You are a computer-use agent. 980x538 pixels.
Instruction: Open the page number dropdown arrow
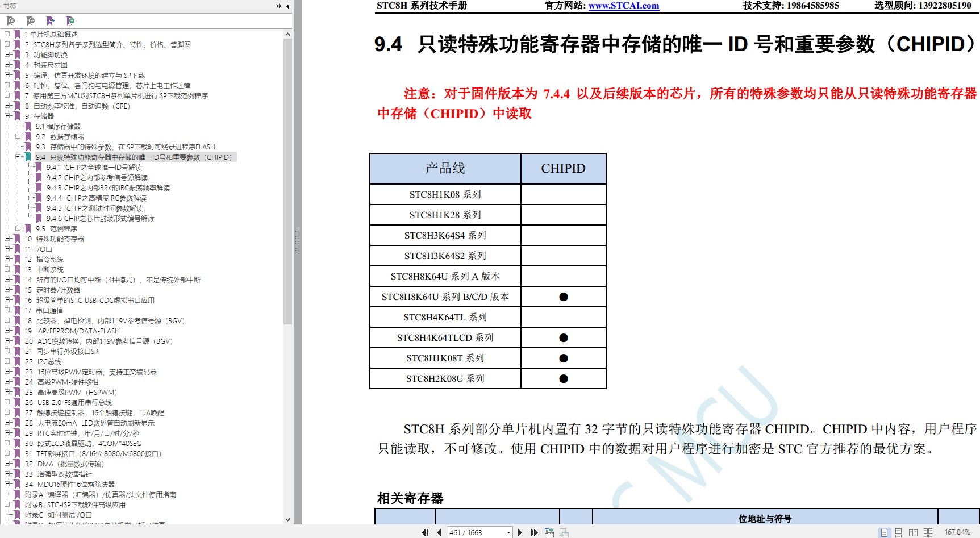(508, 532)
